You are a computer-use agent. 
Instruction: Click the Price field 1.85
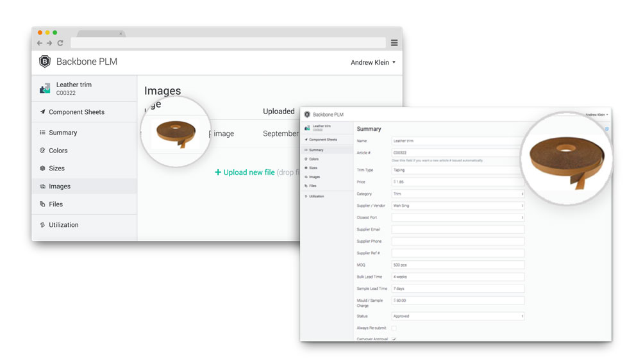tap(458, 182)
